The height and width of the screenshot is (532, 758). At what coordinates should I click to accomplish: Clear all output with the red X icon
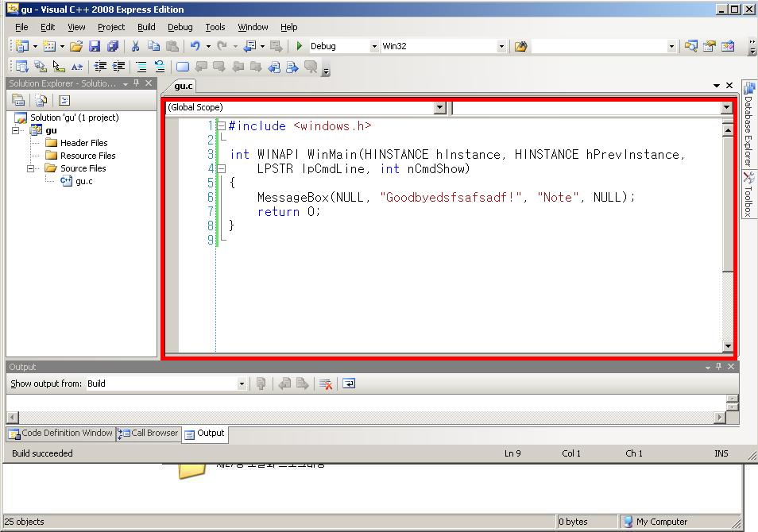326,384
